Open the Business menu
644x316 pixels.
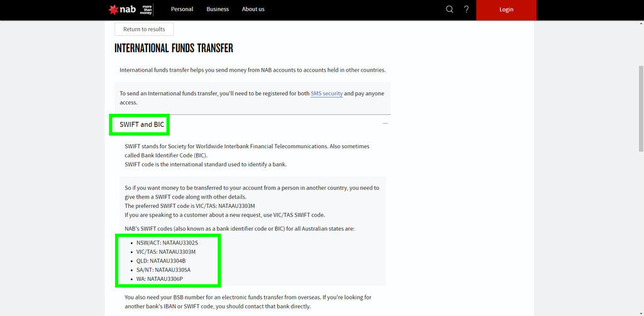[218, 9]
